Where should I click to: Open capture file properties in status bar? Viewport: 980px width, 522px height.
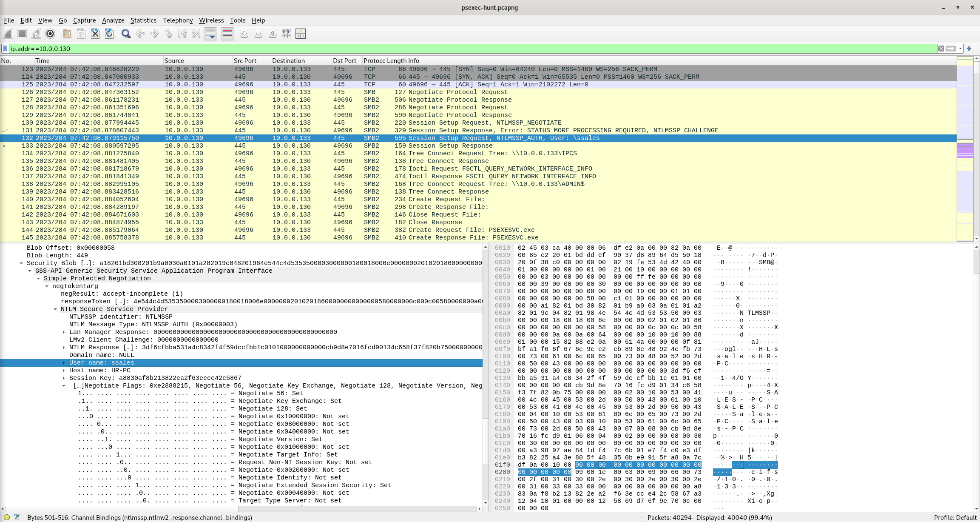(x=17, y=517)
